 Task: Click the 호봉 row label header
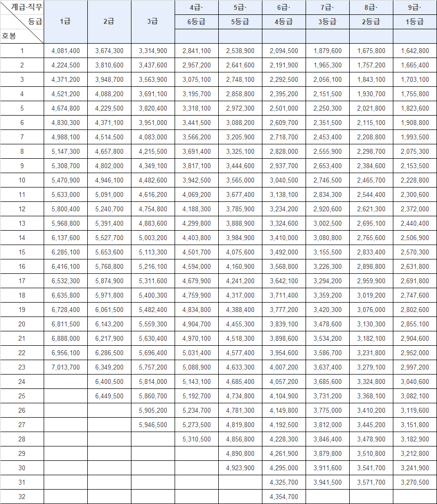(x=9, y=36)
